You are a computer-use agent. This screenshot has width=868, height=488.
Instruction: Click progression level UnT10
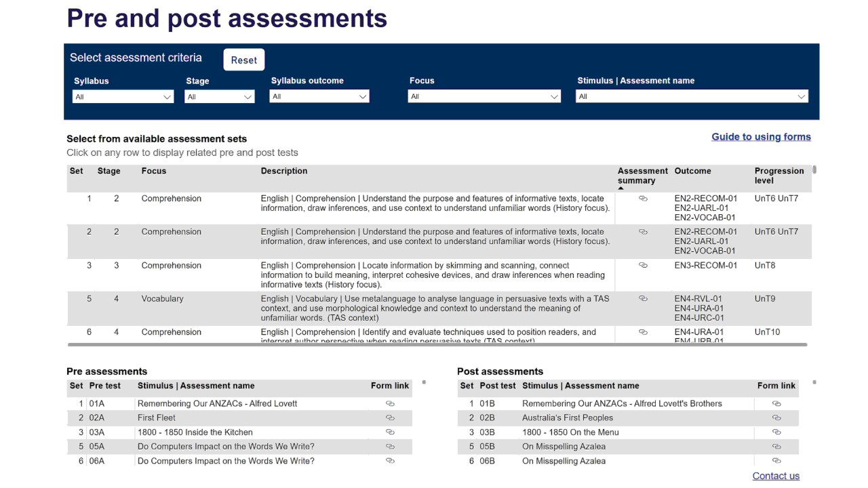point(767,332)
